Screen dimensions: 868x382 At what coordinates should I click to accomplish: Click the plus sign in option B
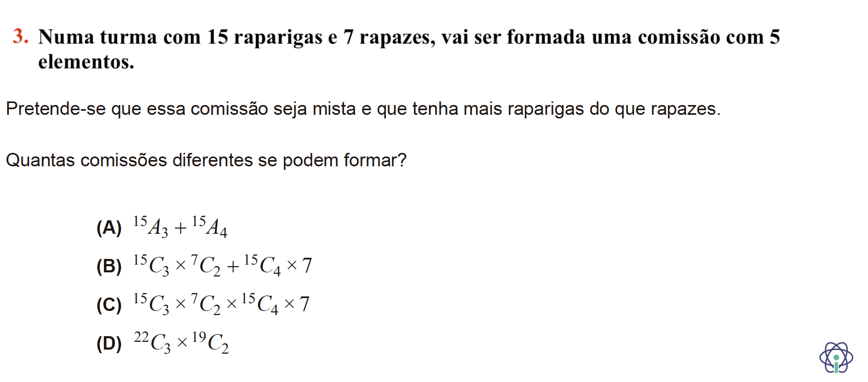(233, 266)
